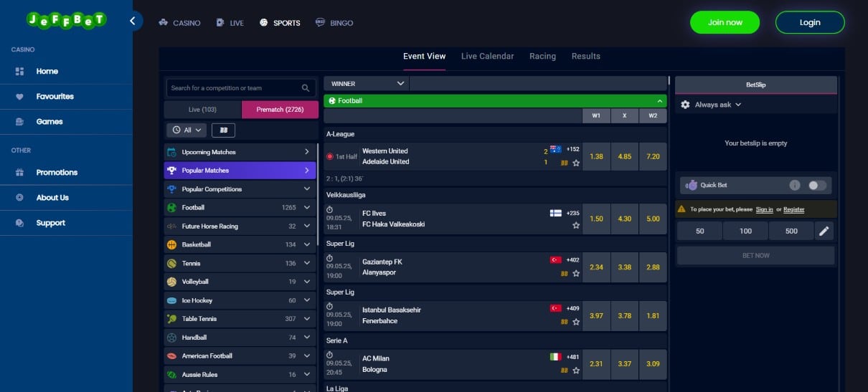
Task: Click the search magnifier icon
Action: pyautogui.click(x=306, y=88)
